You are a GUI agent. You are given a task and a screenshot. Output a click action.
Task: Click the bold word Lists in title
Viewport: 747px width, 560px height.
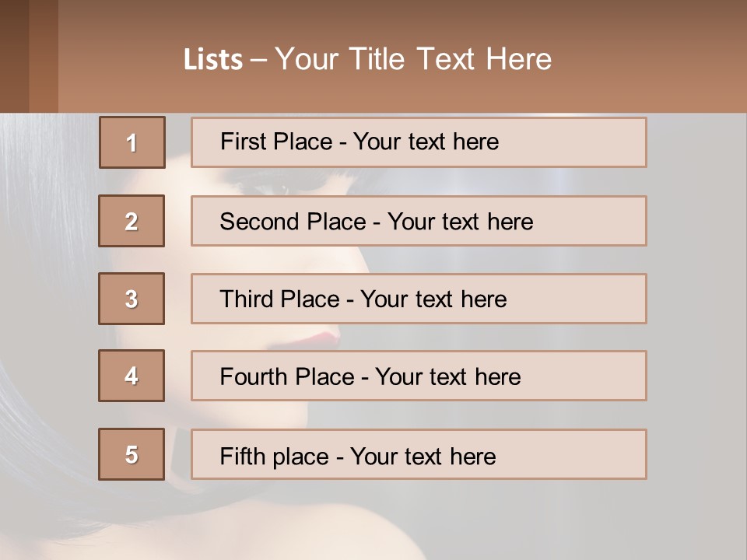pyautogui.click(x=213, y=60)
